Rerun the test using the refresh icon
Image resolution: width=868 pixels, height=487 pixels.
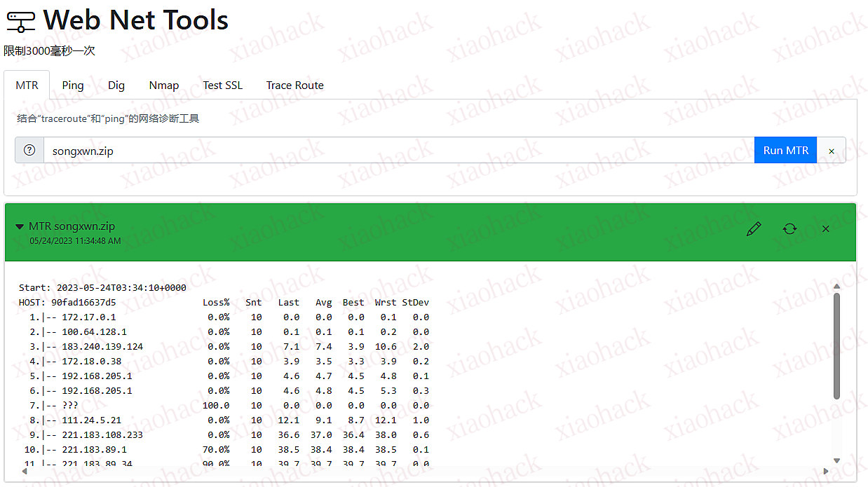[x=790, y=228]
